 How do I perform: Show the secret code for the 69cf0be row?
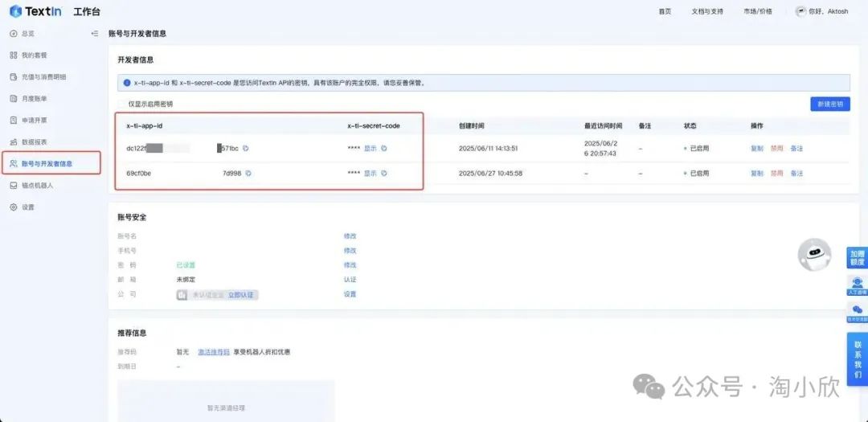point(370,174)
